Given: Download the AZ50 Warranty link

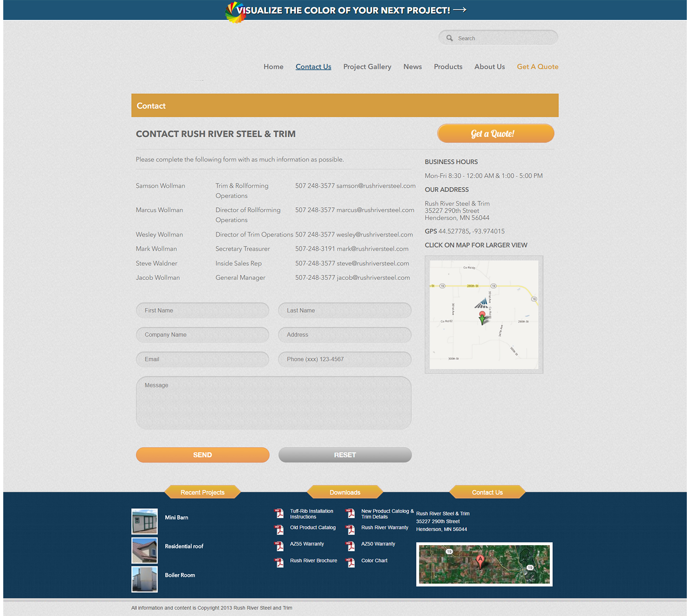Looking at the screenshot, I should pos(378,544).
